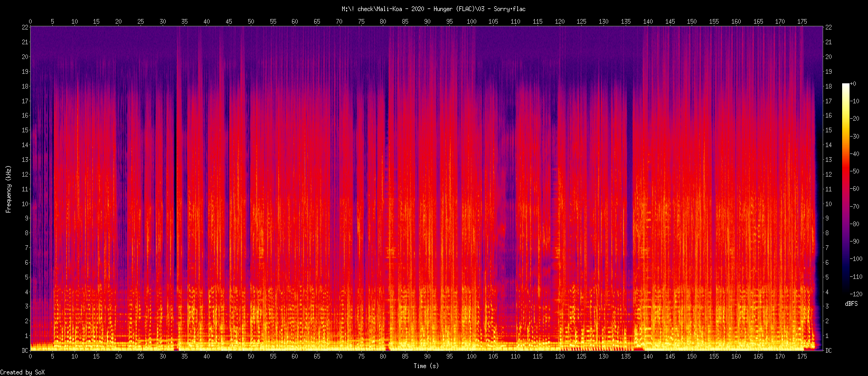Click the 'dBFS' label under the color scale
The height and width of the screenshot is (376, 868).
click(x=851, y=304)
